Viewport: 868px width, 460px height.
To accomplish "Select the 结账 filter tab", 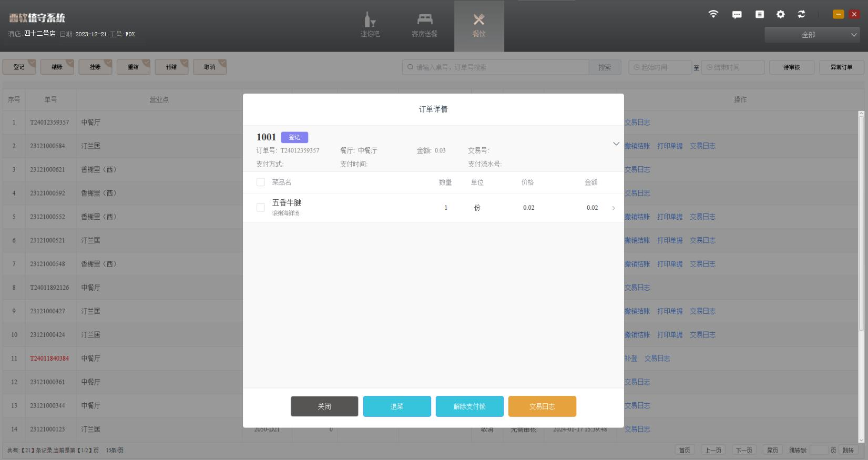I will point(57,67).
